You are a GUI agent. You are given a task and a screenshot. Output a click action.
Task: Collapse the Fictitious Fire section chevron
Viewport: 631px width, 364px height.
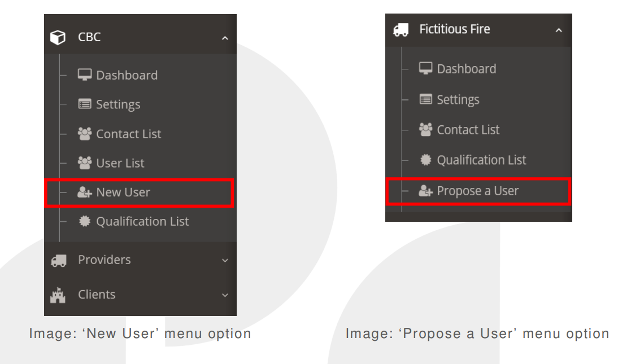coord(559,30)
